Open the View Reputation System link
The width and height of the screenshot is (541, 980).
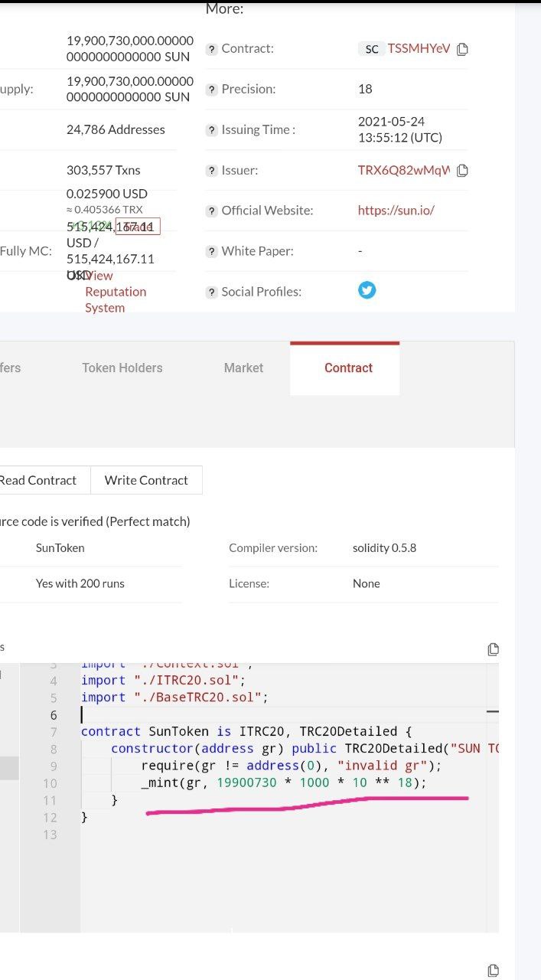click(115, 292)
